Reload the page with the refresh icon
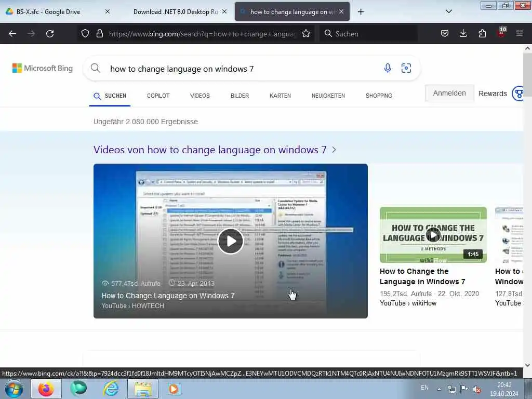The height and width of the screenshot is (399, 532). 50,34
